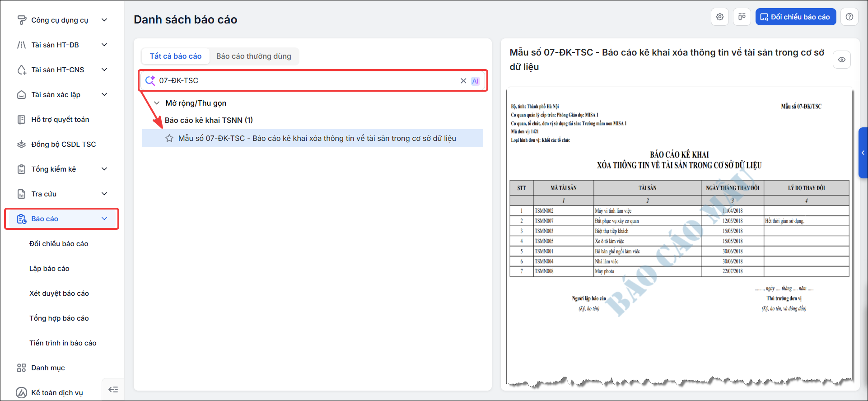
Task: Clear the search text with X
Action: tap(463, 81)
